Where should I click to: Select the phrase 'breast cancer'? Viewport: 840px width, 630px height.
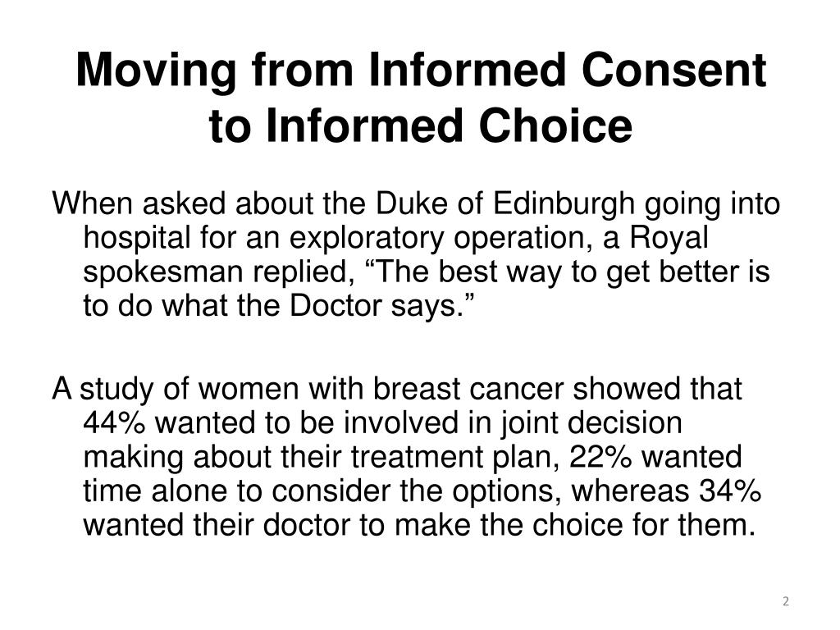click(x=468, y=389)
